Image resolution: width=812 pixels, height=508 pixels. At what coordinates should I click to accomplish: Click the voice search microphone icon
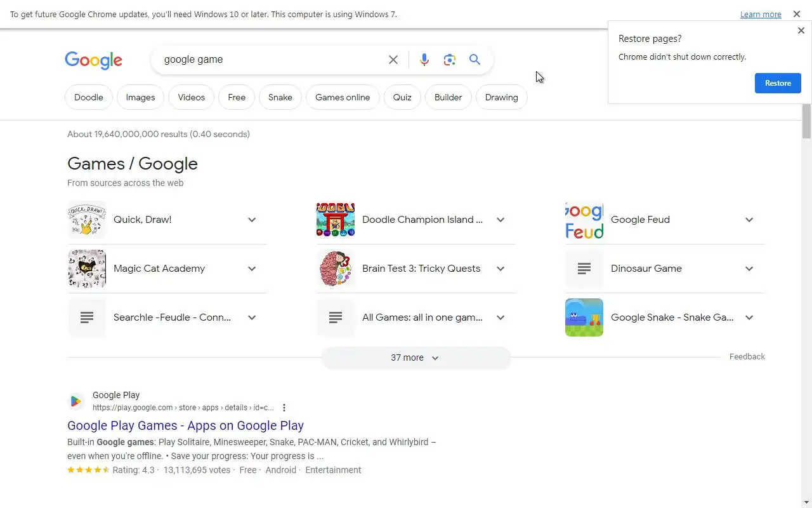(x=424, y=60)
